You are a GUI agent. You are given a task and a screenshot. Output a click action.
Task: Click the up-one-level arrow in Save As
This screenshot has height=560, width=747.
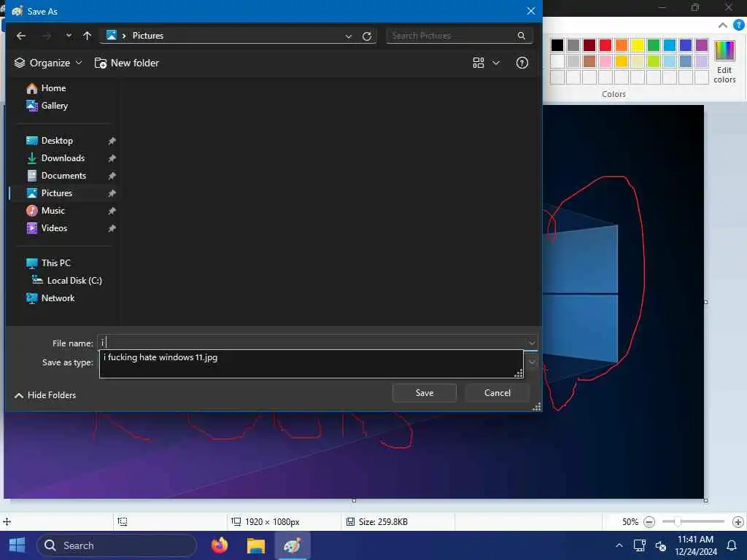(87, 36)
